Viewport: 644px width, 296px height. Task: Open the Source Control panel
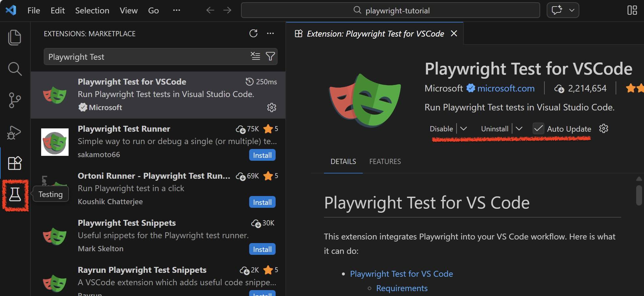tap(15, 100)
